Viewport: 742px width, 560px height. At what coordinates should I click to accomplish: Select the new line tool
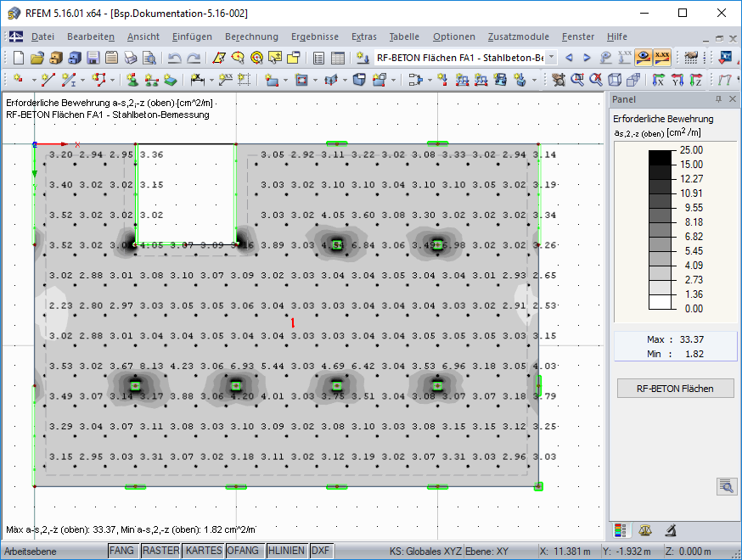[x=48, y=80]
